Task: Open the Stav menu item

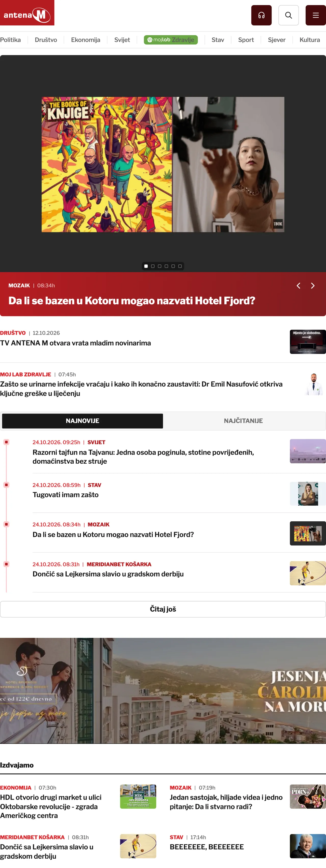Action: (218, 40)
